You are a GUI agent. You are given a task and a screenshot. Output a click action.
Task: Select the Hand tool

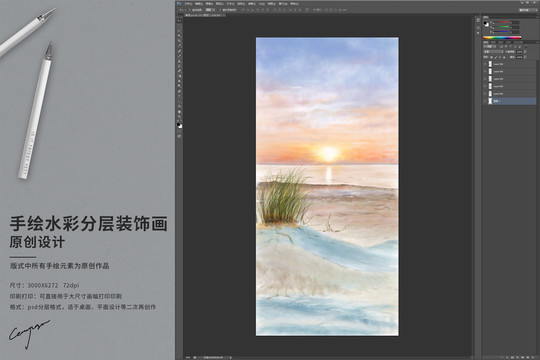click(179, 112)
